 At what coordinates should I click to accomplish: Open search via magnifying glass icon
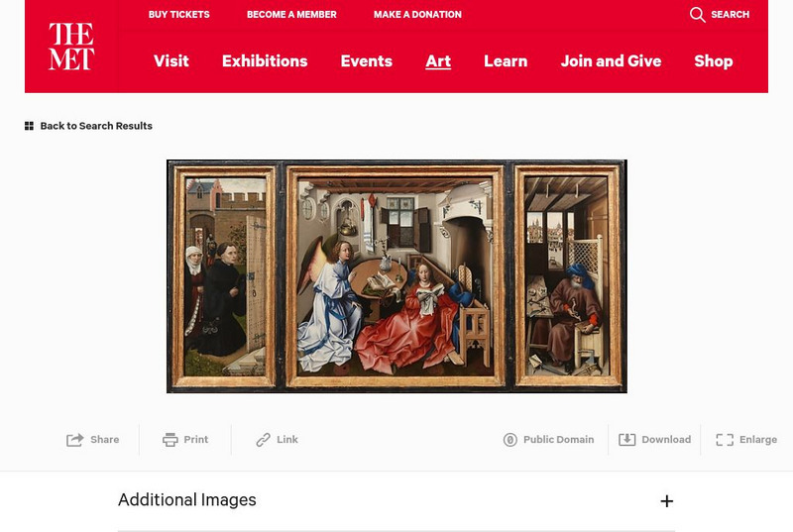click(x=698, y=14)
